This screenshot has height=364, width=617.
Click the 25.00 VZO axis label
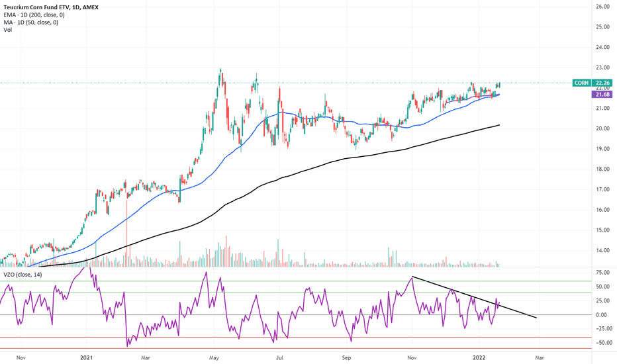coord(603,300)
